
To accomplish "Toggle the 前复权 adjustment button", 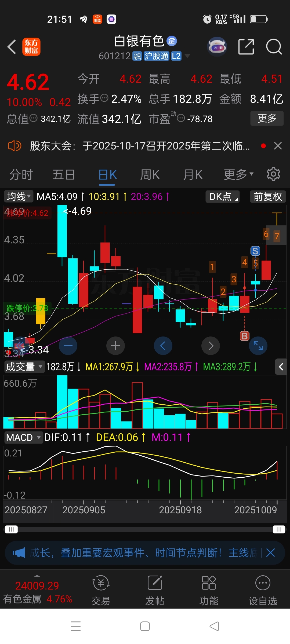I will click(x=268, y=196).
